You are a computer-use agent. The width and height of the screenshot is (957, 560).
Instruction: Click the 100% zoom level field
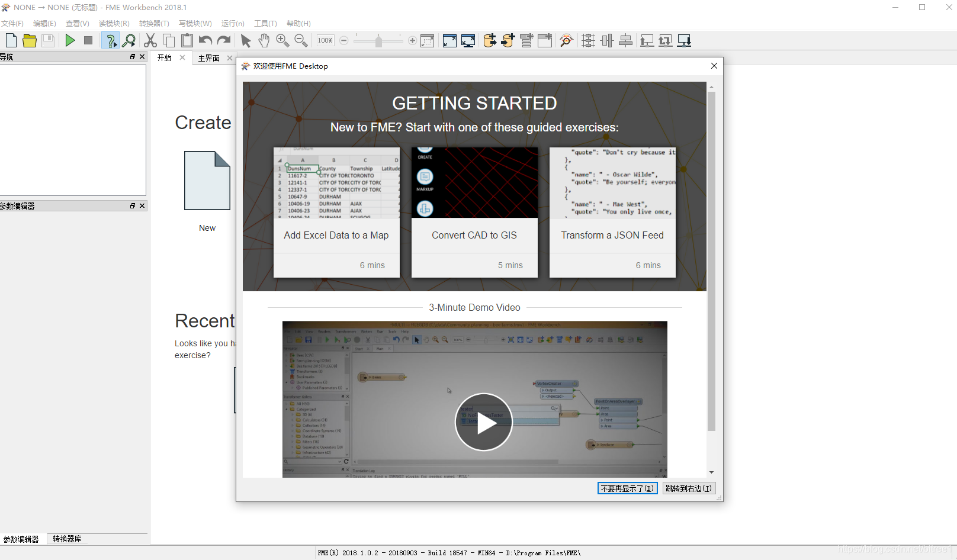(x=325, y=40)
